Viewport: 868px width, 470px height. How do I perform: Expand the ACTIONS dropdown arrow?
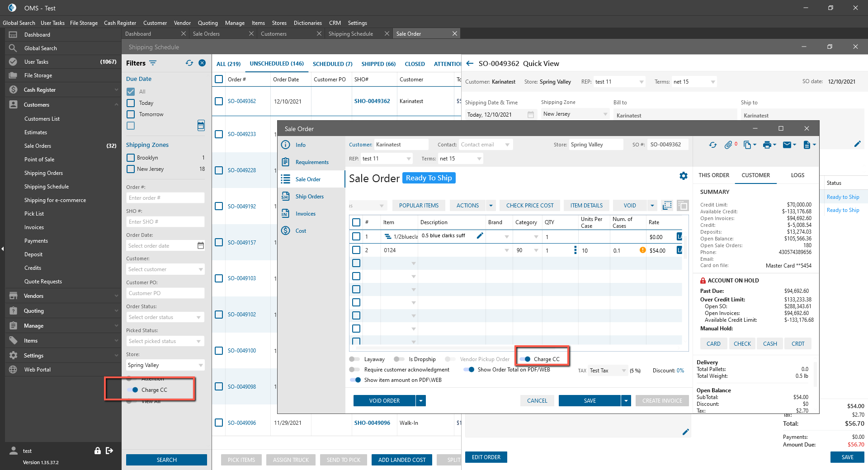[491, 206]
